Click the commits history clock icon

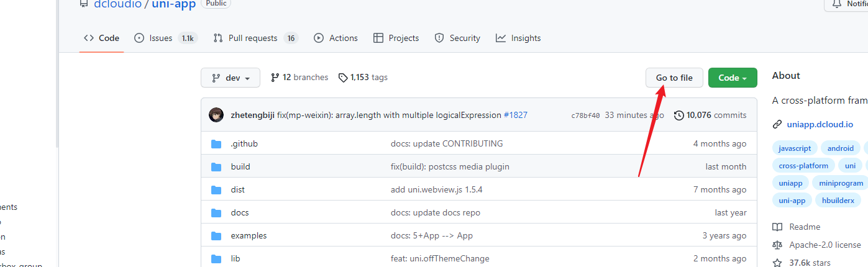point(679,115)
